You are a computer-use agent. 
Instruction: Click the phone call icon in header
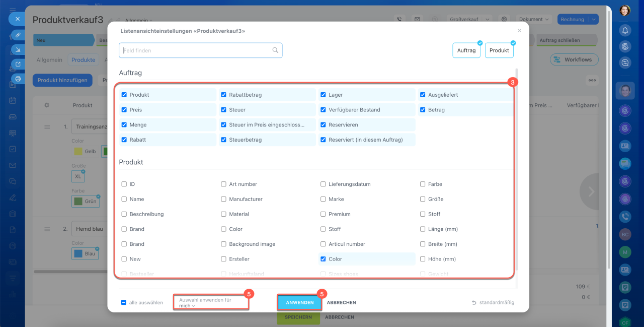pos(399,20)
